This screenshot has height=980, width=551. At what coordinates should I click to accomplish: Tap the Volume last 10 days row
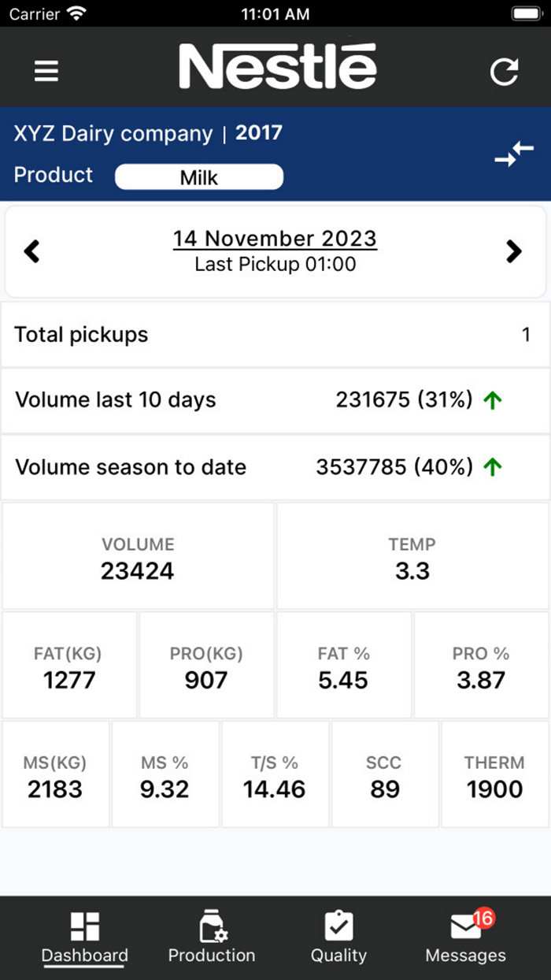point(275,399)
